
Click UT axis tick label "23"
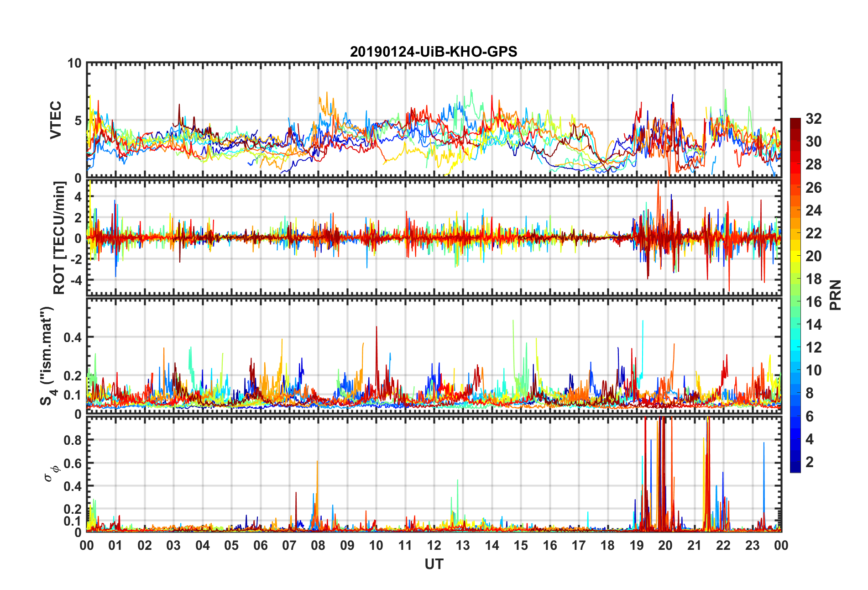[x=753, y=545]
